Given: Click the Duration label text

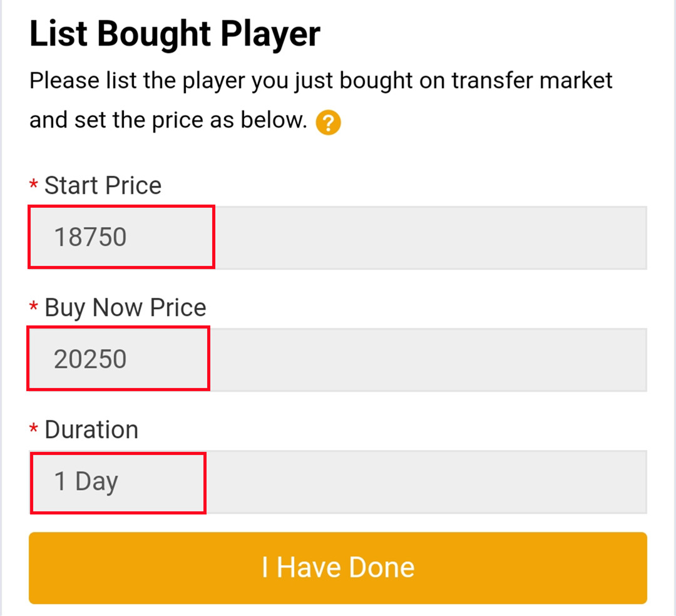Looking at the screenshot, I should coord(91,430).
